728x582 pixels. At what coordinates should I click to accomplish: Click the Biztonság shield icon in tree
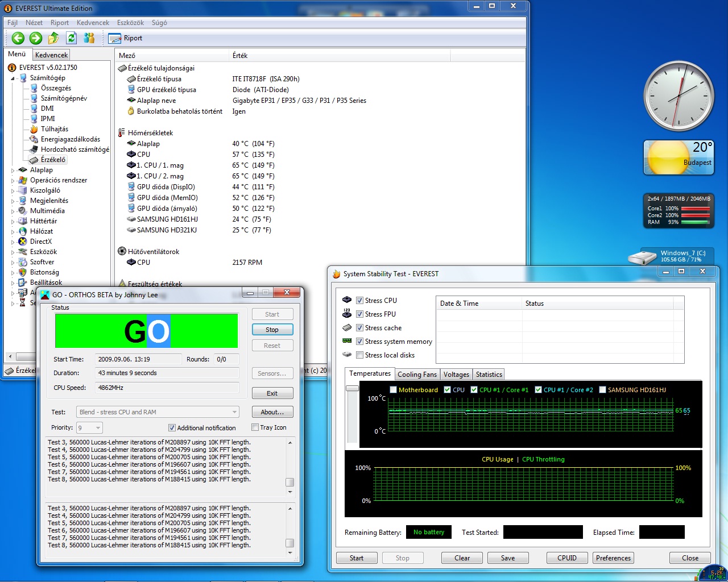(x=23, y=272)
